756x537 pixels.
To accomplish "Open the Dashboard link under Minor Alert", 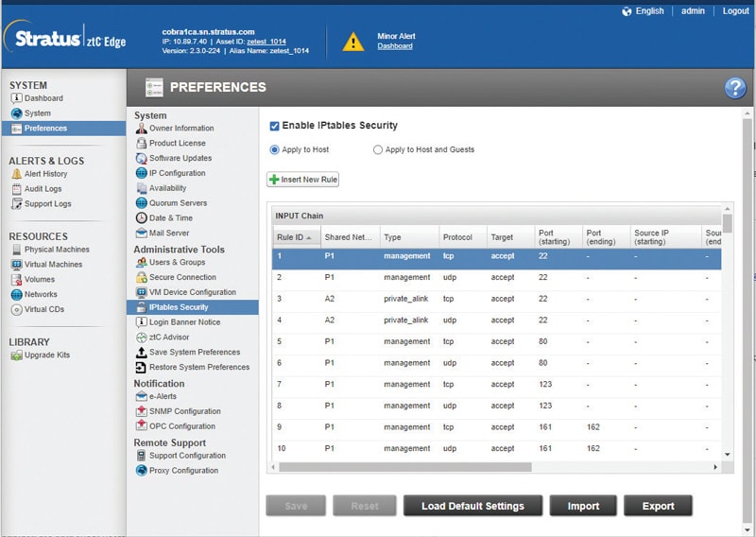I will [394, 46].
